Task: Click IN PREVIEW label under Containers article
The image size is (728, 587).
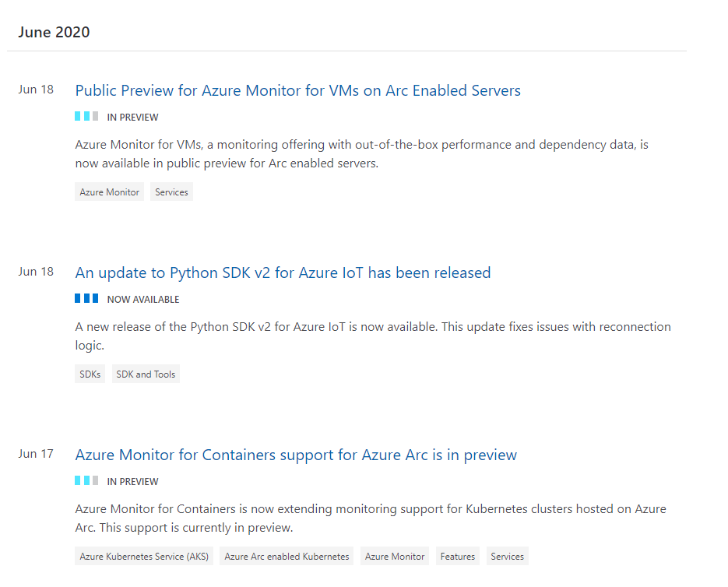Action: pyautogui.click(x=132, y=482)
